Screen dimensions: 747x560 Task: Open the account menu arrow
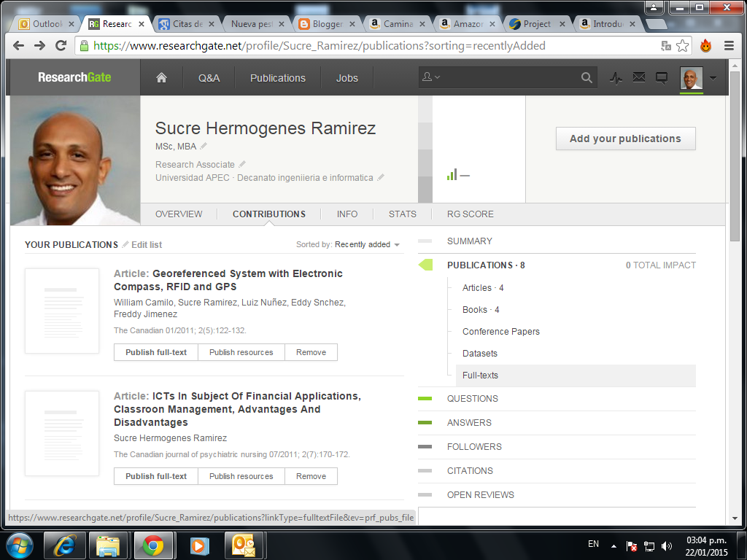tap(713, 78)
